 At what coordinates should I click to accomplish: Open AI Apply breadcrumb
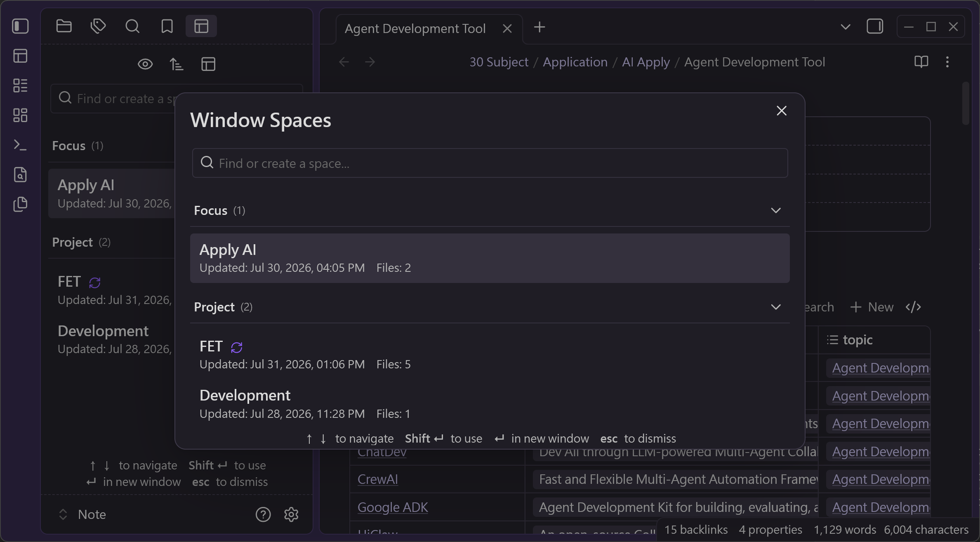tap(646, 62)
